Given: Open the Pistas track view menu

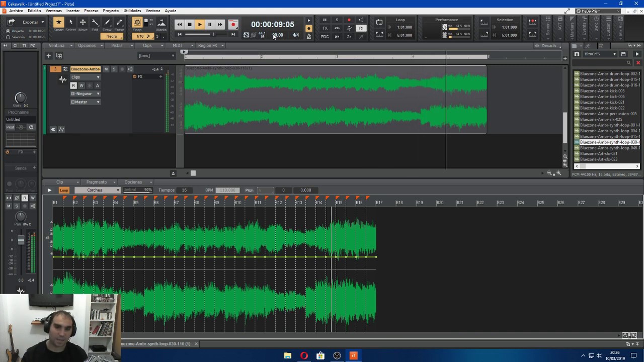Looking at the screenshot, I should click(x=119, y=45).
